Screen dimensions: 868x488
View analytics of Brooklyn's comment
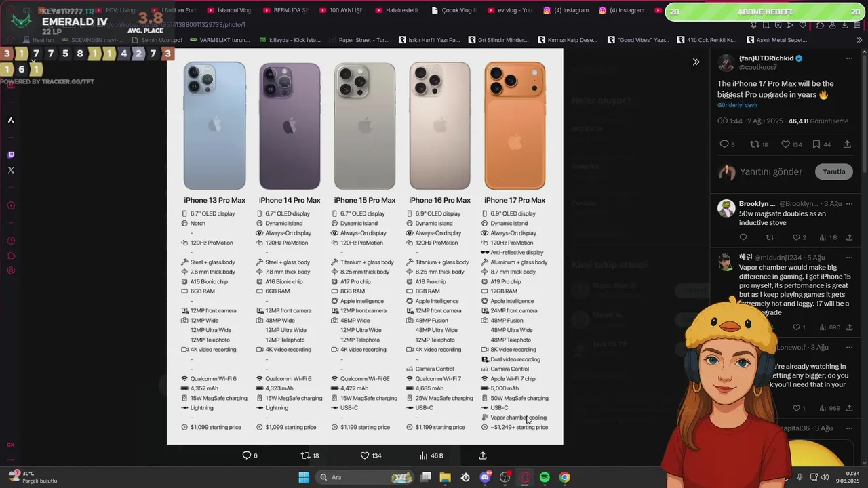click(x=828, y=237)
